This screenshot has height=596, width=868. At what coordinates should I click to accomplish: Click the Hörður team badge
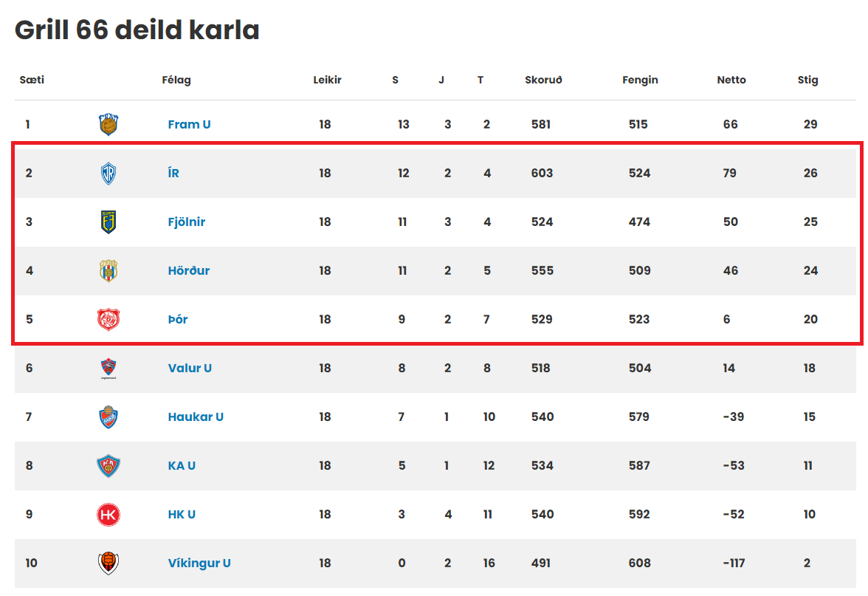(108, 270)
